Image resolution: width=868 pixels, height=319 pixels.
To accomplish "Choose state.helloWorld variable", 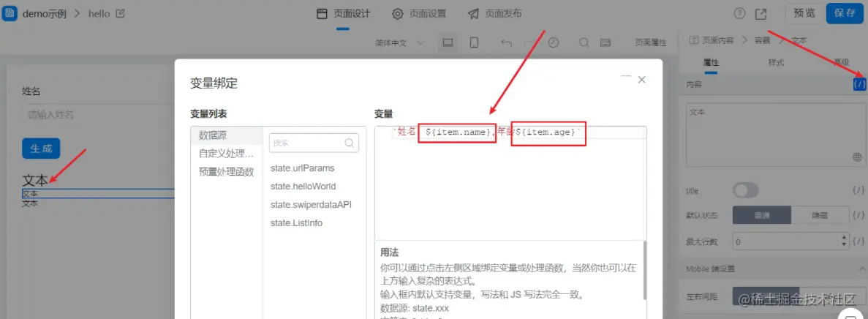I will (303, 186).
